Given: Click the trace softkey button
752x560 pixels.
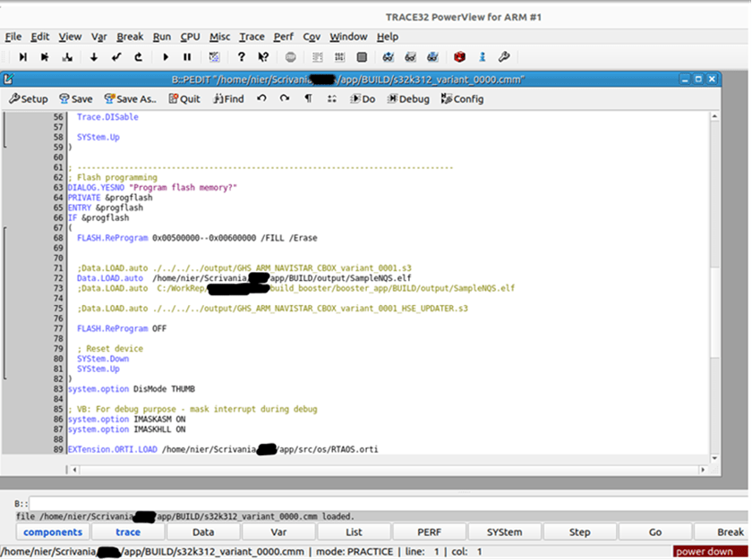Looking at the screenshot, I should 128,532.
